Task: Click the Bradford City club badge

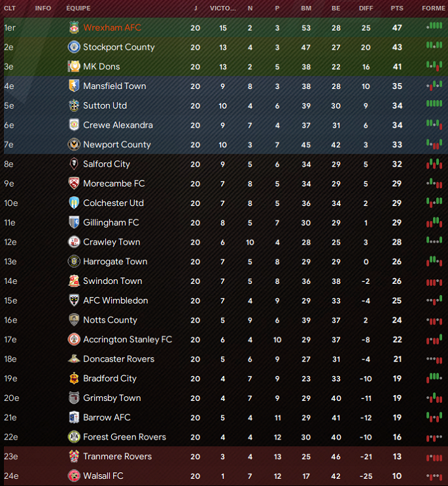Action: click(x=74, y=378)
